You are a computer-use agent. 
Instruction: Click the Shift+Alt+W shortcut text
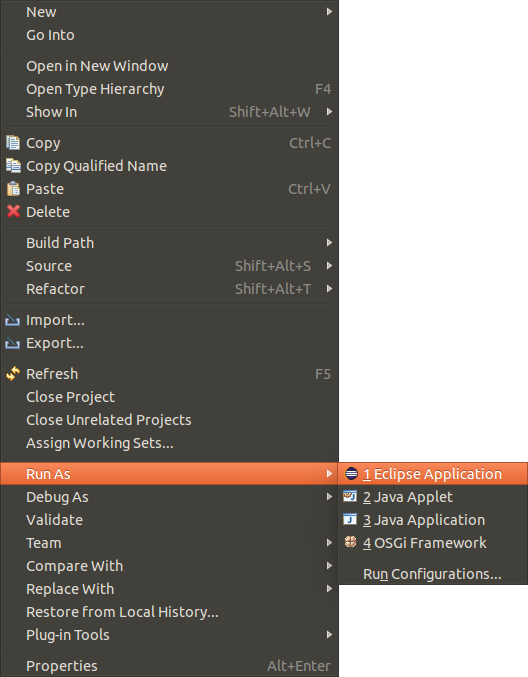269,112
